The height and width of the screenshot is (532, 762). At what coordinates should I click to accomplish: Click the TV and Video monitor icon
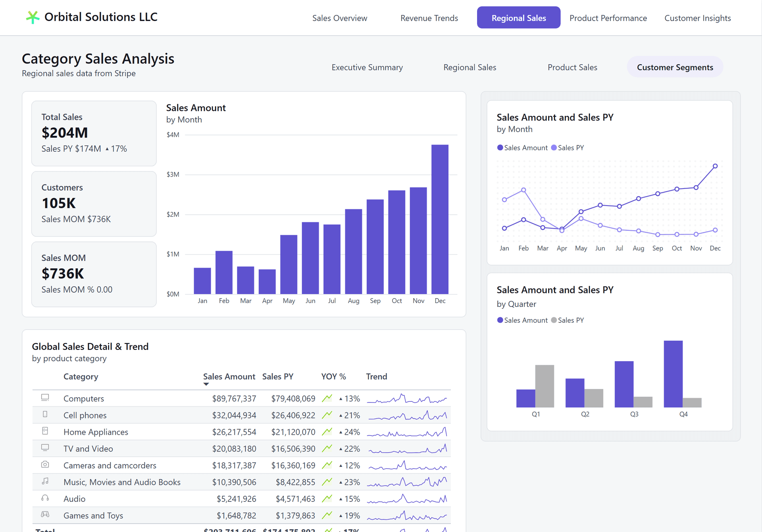pos(45,448)
